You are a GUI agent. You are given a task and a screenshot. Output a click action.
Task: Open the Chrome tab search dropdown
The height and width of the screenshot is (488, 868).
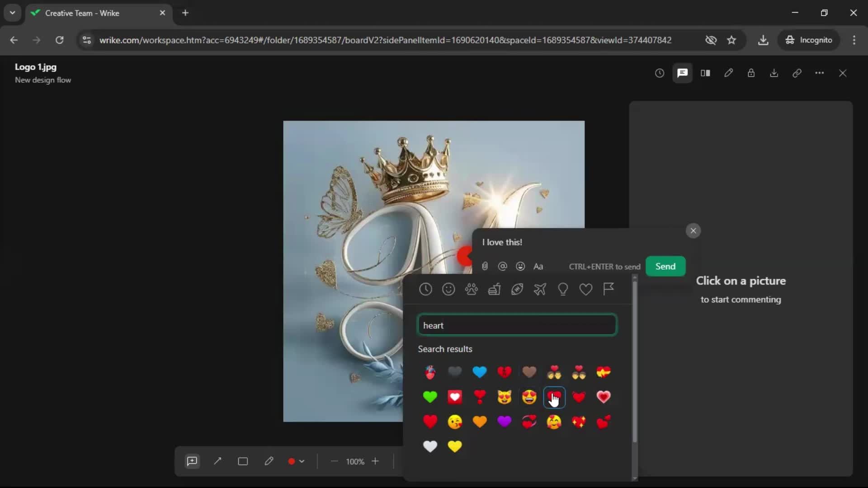(12, 13)
